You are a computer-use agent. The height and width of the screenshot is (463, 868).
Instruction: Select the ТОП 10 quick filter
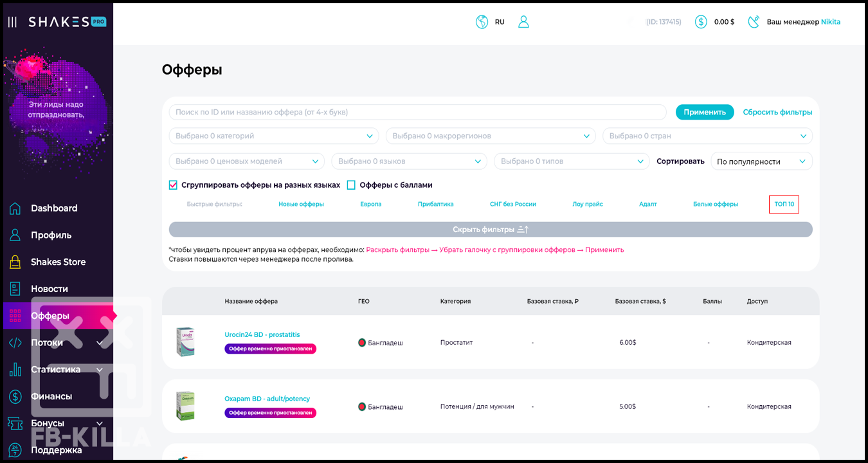pos(784,204)
